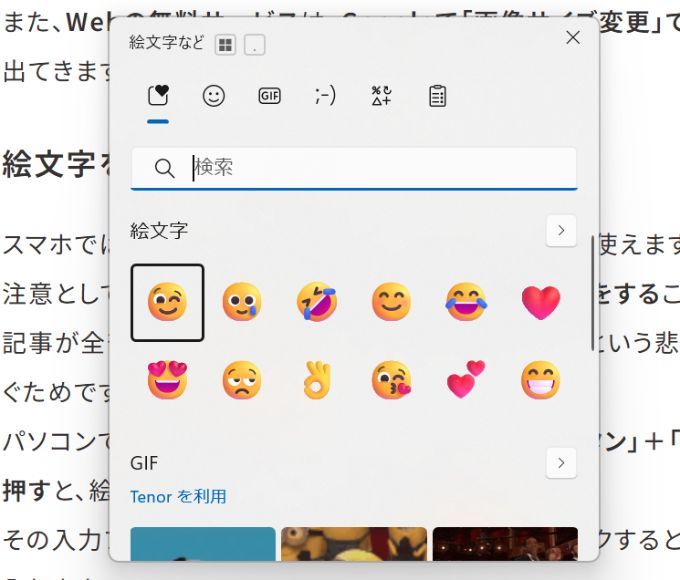Insert the winking face emoji
Image resolution: width=680 pixels, height=580 pixels.
(167, 302)
